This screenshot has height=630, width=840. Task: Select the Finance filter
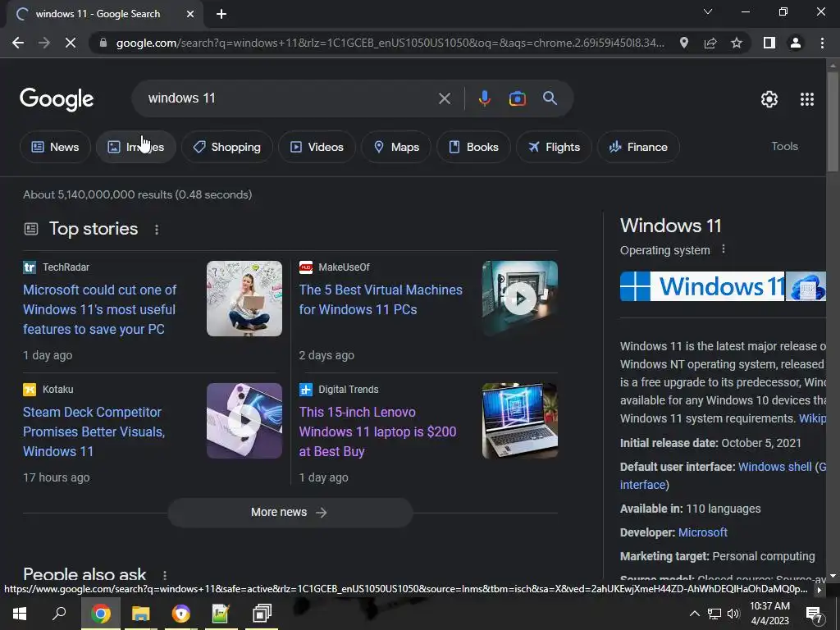tap(638, 147)
